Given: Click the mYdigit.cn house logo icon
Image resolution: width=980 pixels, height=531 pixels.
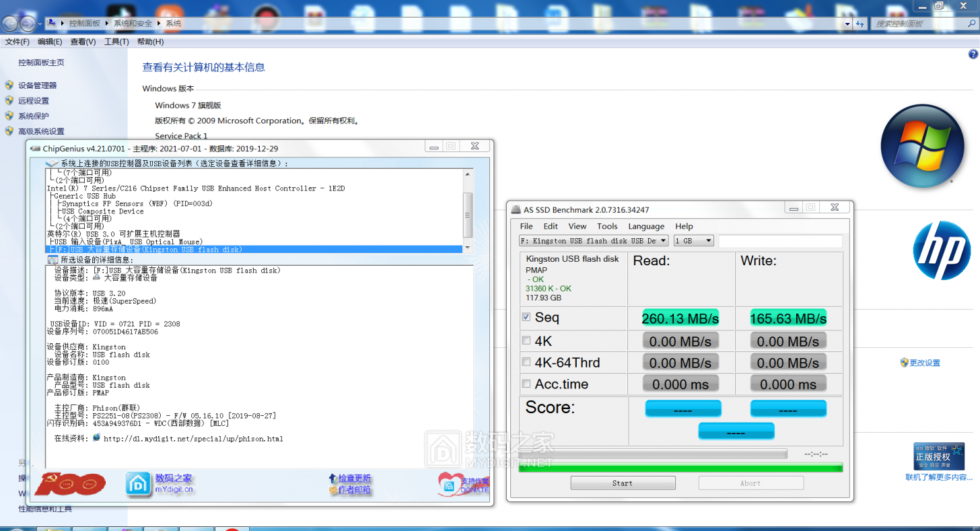Looking at the screenshot, I should (x=138, y=484).
